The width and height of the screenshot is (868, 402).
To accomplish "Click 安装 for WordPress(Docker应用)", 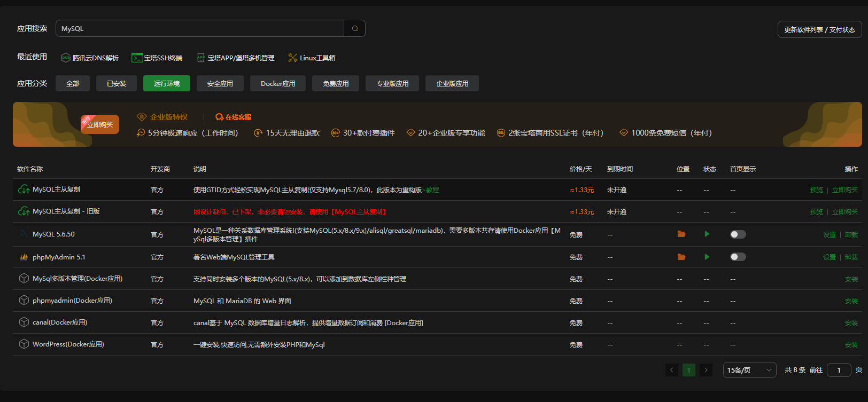I will click(851, 345).
